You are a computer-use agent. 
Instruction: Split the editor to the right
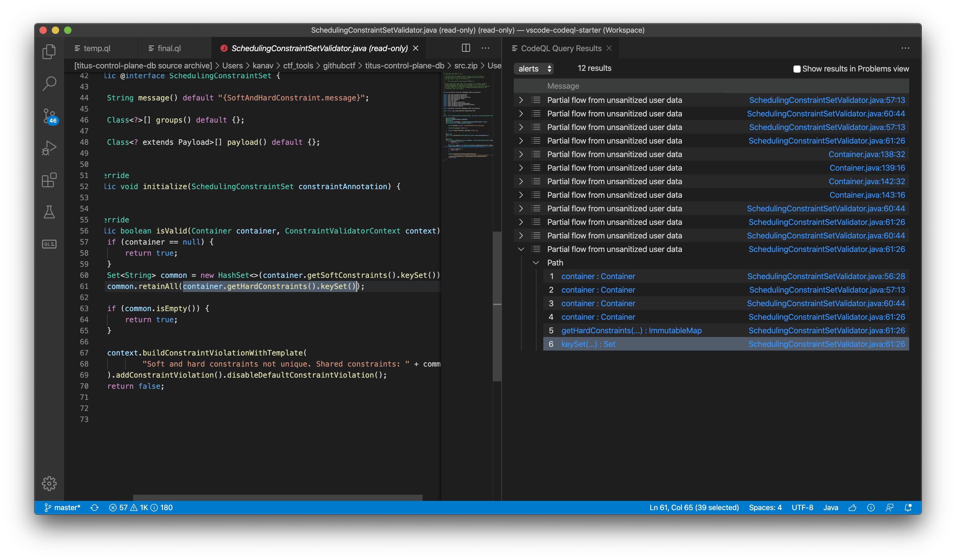point(466,48)
